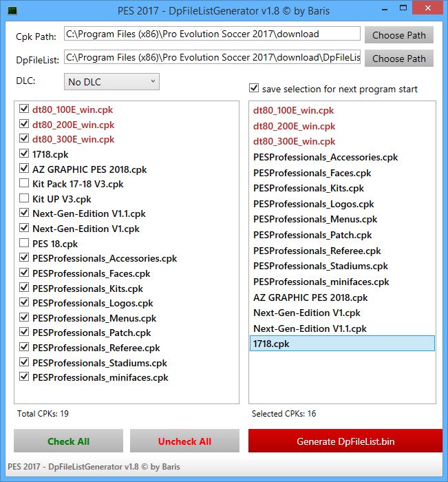The image size is (448, 482).
Task: Uncheck PESProfessionals_Kits.cpk checkbox
Action: click(24, 287)
